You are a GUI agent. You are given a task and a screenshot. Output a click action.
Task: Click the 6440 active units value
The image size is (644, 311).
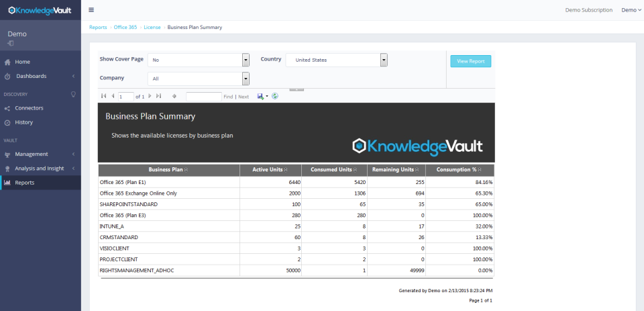tap(295, 182)
